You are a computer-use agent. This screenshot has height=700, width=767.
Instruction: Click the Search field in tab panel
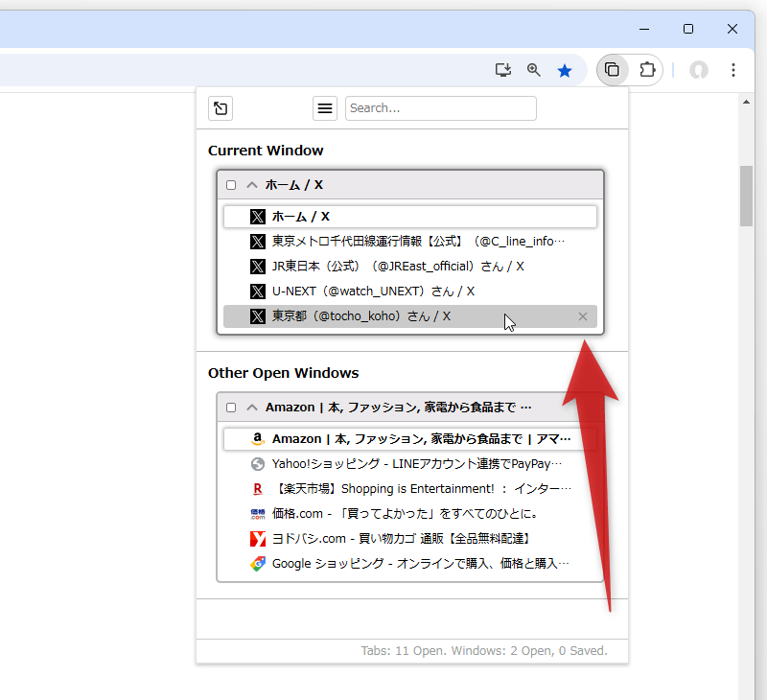[441, 108]
